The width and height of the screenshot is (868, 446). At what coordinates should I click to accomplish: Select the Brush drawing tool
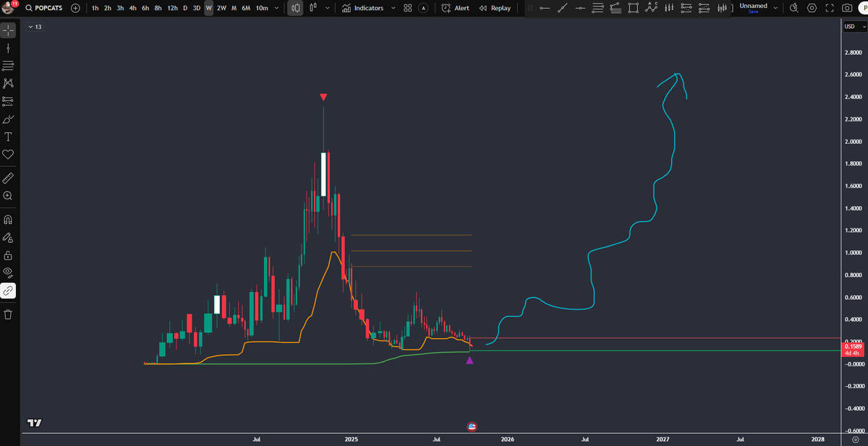tap(8, 118)
